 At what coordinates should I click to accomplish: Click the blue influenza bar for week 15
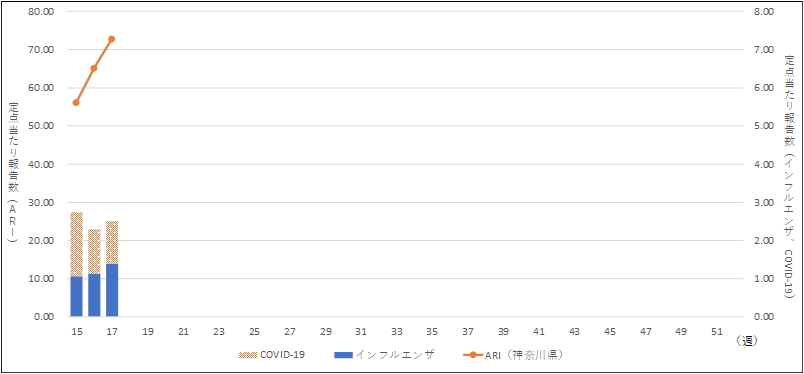(x=76, y=297)
